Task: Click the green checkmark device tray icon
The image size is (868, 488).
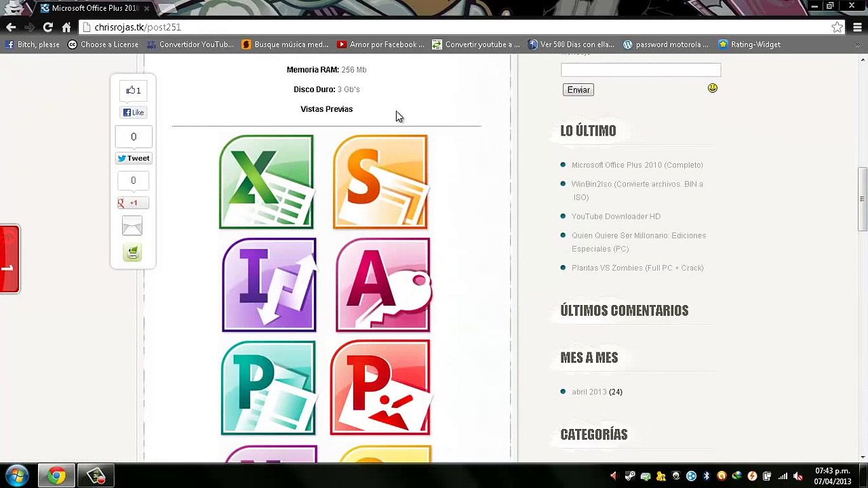Action: [x=645, y=476]
